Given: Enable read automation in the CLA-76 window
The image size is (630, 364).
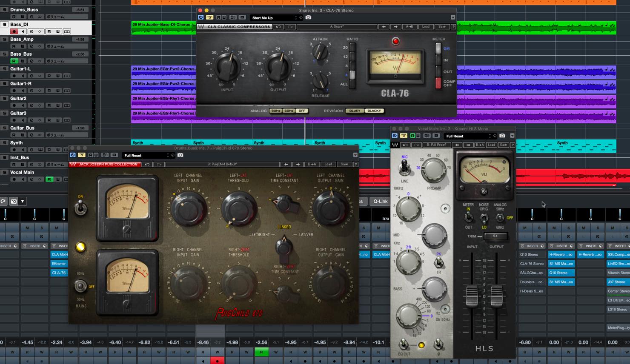Looking at the screenshot, I should coord(218,17).
